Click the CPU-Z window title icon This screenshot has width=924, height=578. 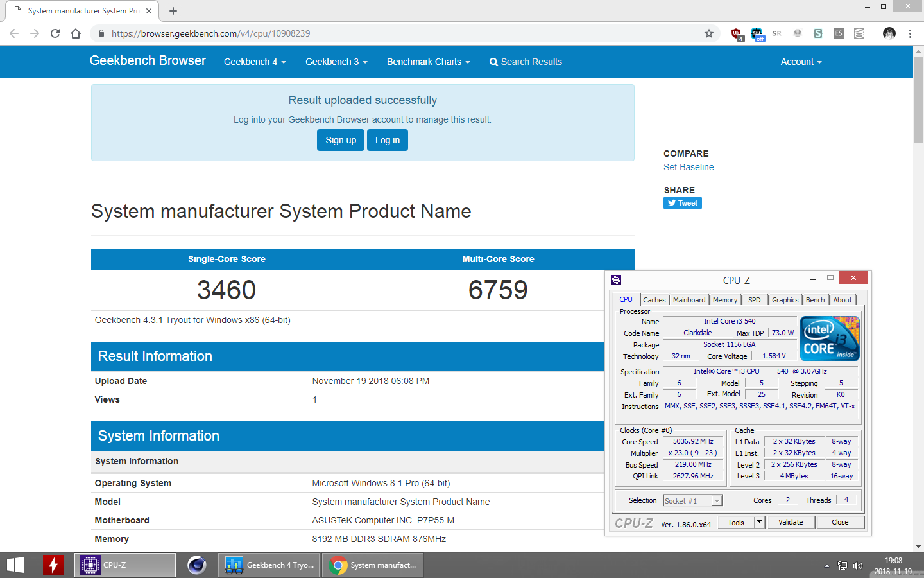coord(616,280)
